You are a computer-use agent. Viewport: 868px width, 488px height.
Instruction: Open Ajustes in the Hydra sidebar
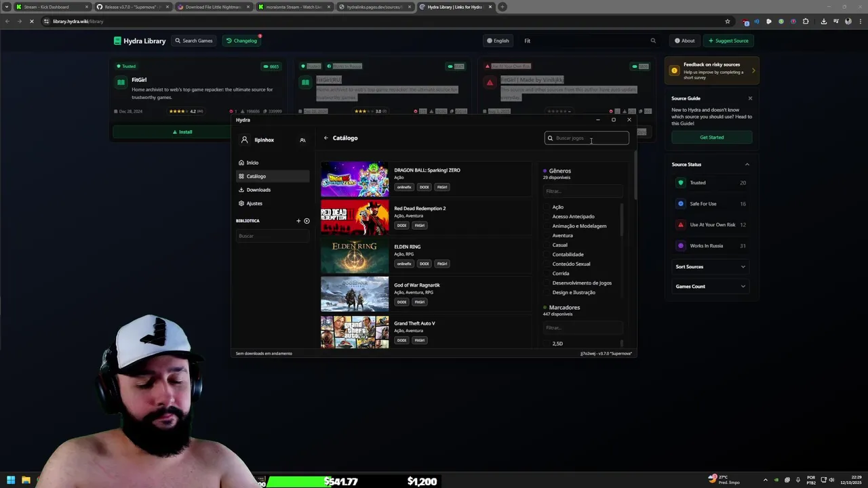click(x=273, y=203)
